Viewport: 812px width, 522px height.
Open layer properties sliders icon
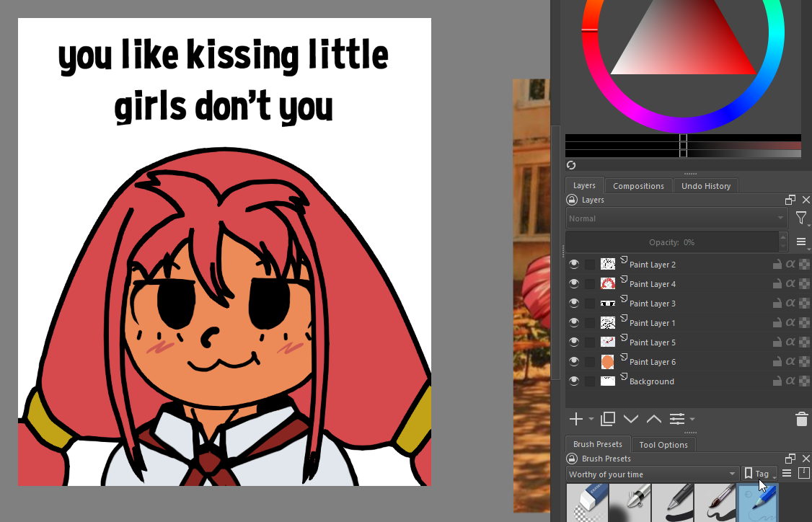coord(677,419)
